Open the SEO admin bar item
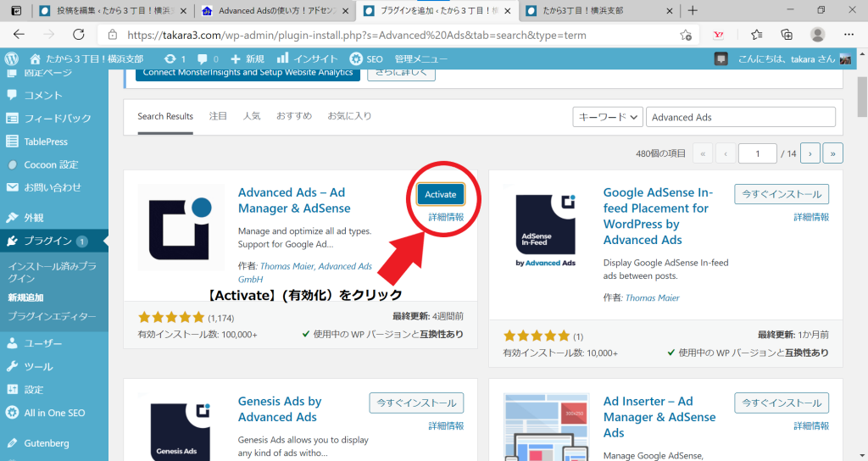This screenshot has width=868, height=461. coord(366,58)
